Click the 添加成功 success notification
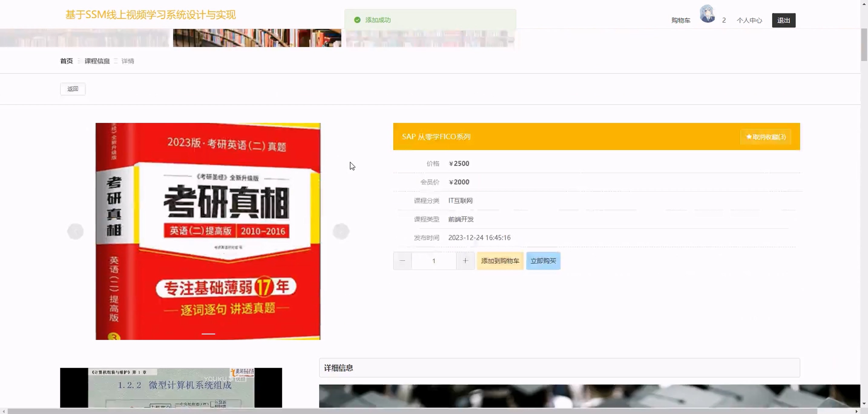Image resolution: width=868 pixels, height=414 pixels. [x=430, y=20]
